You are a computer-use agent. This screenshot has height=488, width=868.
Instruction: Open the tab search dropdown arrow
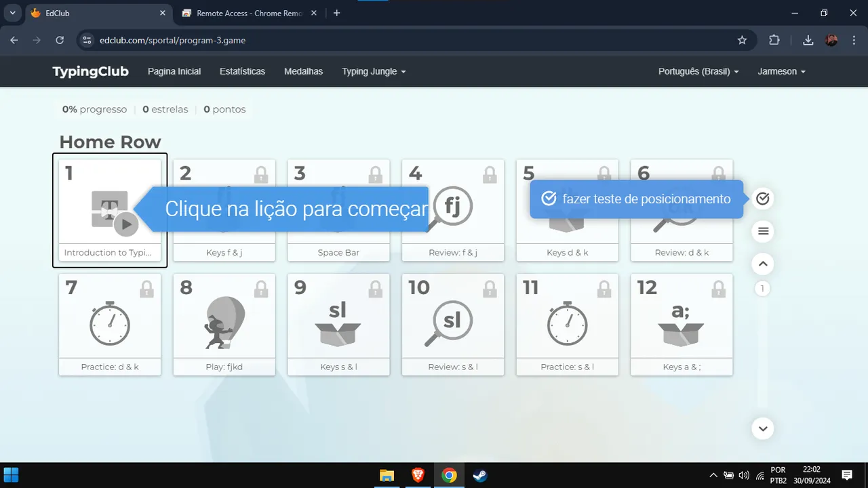(x=12, y=13)
